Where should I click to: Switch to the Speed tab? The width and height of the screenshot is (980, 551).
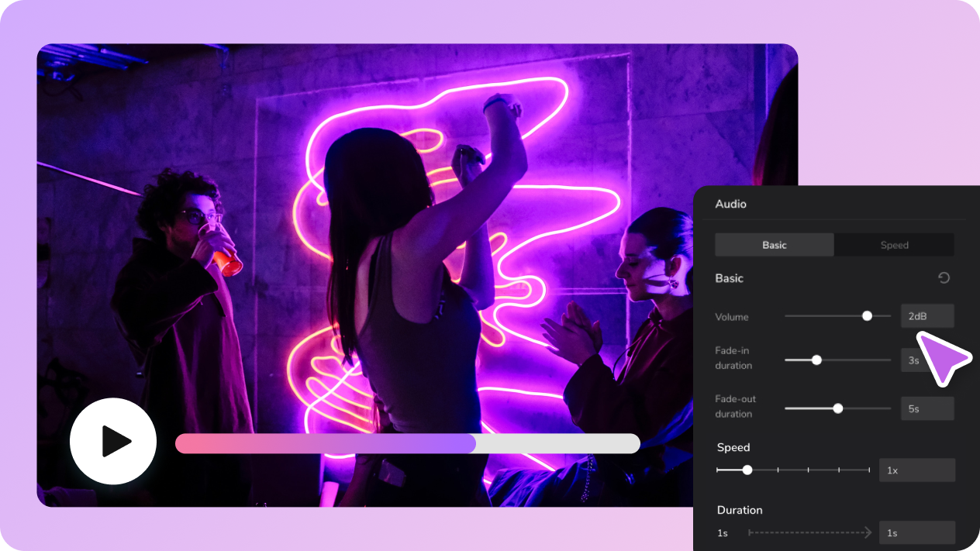894,245
